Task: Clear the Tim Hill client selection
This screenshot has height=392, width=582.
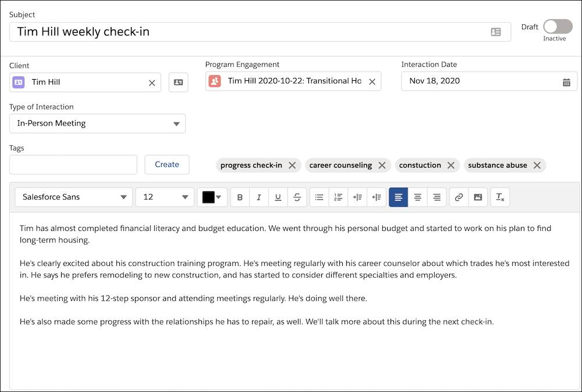Action: click(x=152, y=83)
